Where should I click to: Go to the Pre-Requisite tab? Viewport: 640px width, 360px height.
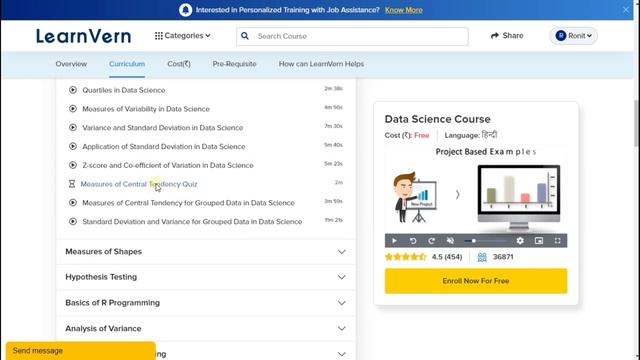point(234,64)
